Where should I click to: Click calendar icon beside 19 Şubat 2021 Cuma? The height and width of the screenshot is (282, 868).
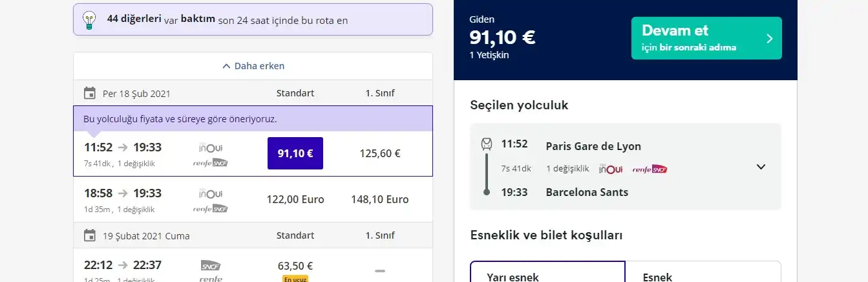pos(90,235)
